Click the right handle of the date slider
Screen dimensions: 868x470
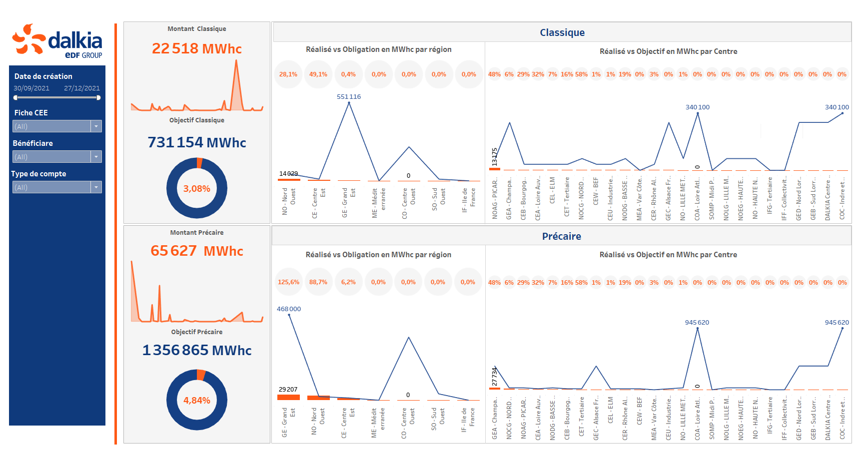pos(98,98)
